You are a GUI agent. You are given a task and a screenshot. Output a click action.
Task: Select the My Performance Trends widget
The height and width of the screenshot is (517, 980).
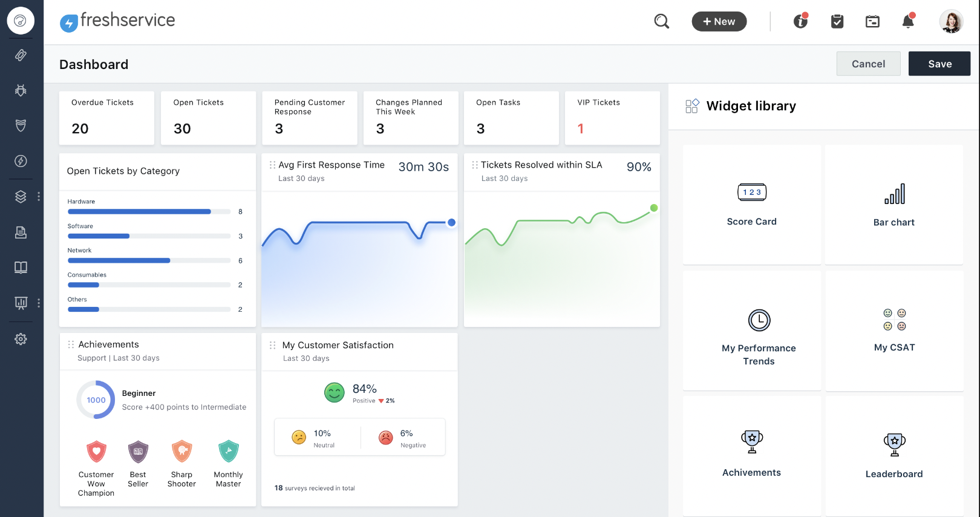[752, 331]
